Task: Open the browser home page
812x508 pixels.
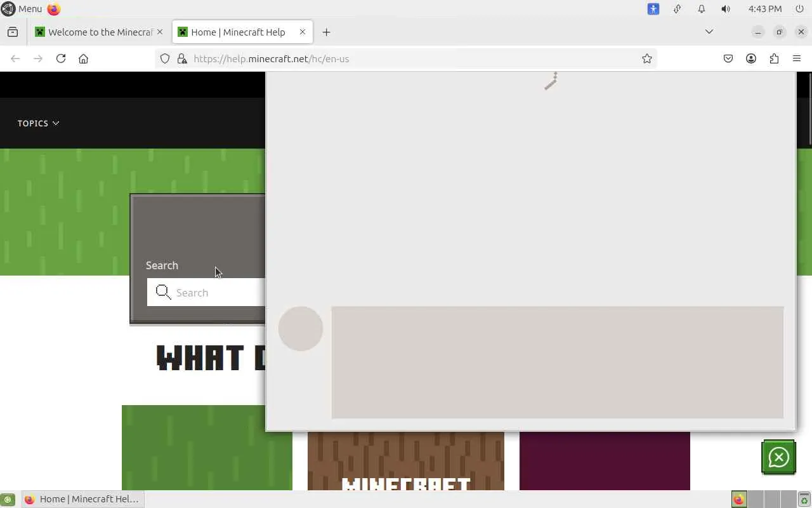Action: click(83, 58)
